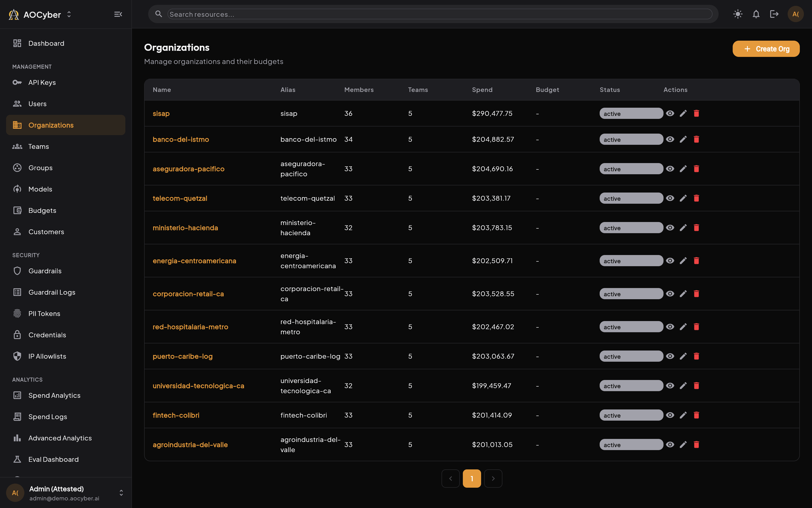Expand the Admin account menu chevron
The width and height of the screenshot is (812, 508).
click(121, 493)
